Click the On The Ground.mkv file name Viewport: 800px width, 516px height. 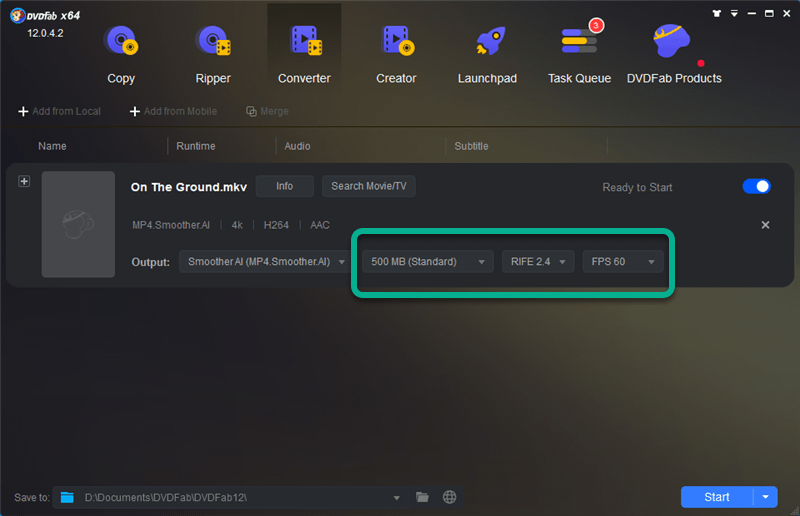pos(189,187)
